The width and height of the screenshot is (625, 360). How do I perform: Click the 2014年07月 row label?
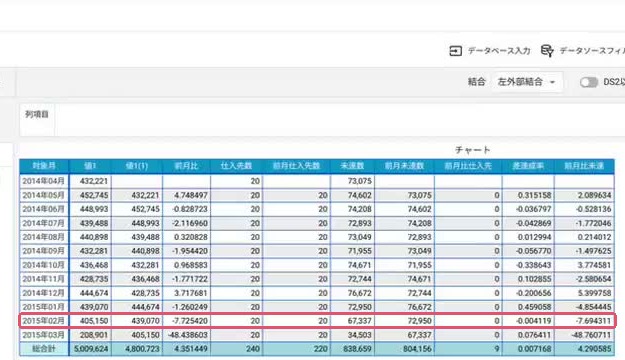coord(43,223)
